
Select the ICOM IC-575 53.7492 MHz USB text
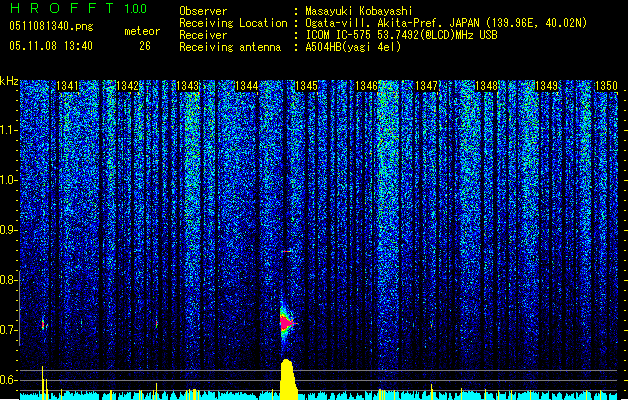point(401,35)
